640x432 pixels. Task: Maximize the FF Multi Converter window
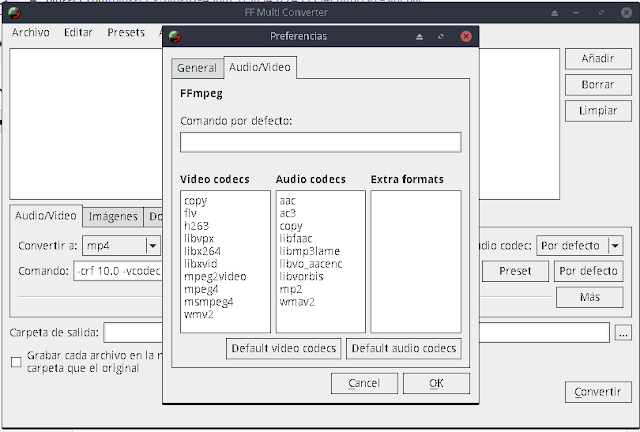coord(601,13)
